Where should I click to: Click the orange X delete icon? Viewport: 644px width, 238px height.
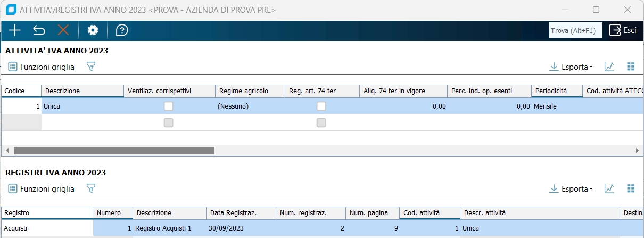pyautogui.click(x=63, y=30)
